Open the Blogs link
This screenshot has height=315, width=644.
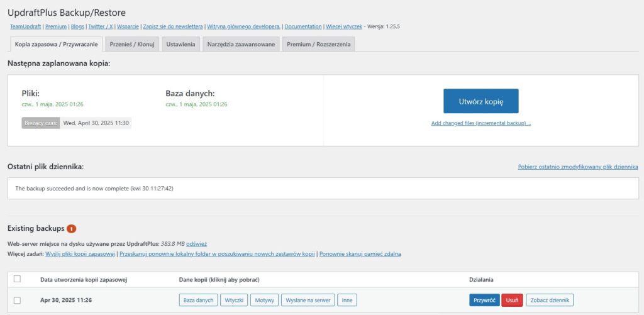click(x=77, y=26)
